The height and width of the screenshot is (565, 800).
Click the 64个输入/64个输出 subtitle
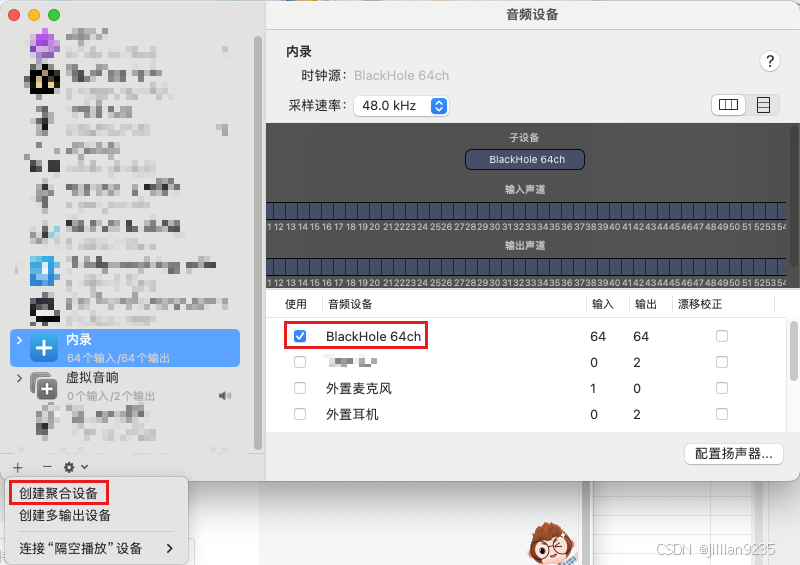pyautogui.click(x=118, y=358)
